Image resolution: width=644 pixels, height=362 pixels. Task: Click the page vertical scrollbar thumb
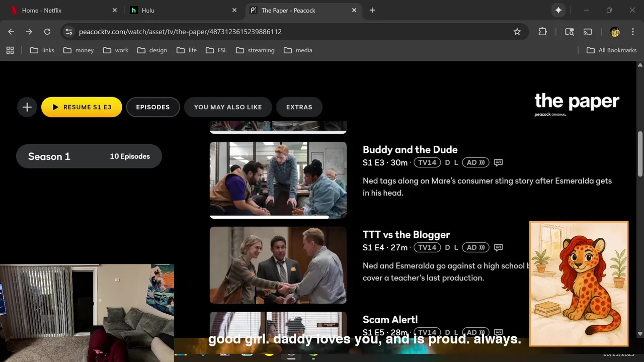(640, 153)
